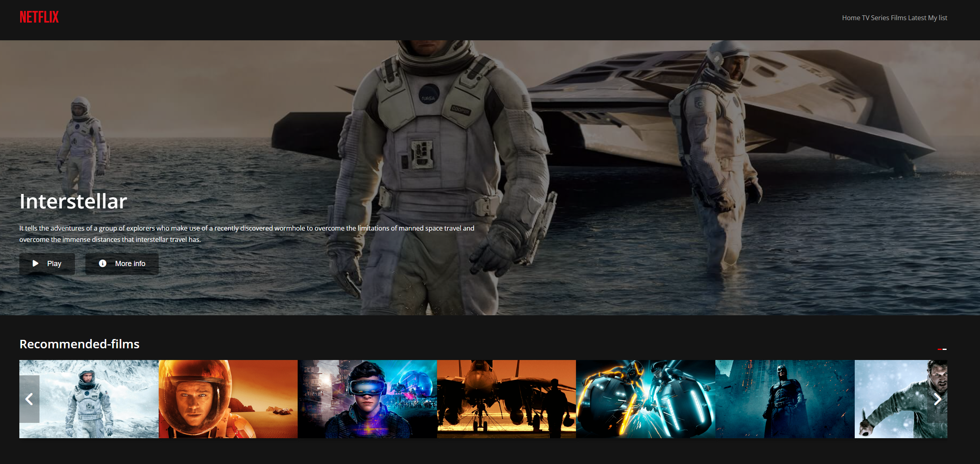Open the Films nav link
The image size is (980, 464).
click(x=898, y=18)
